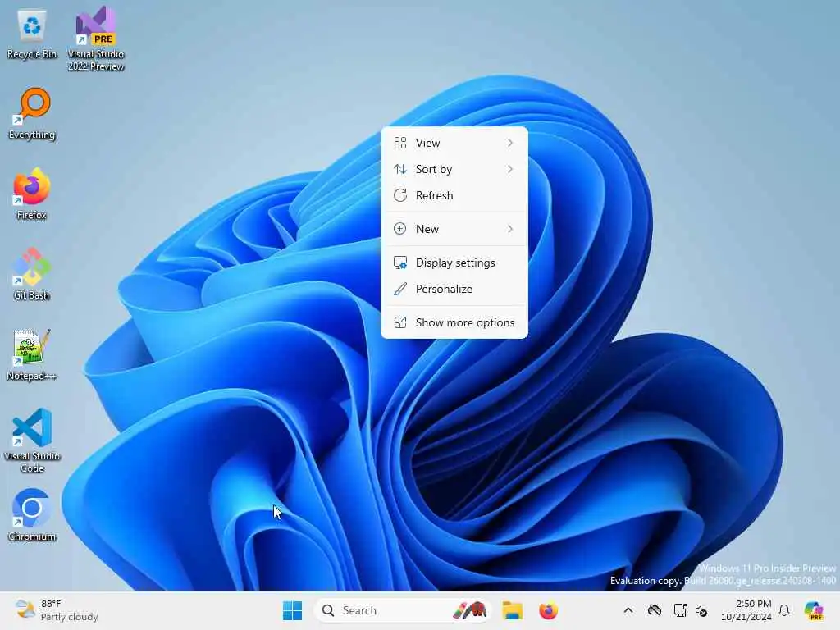Viewport: 840px width, 630px height.
Task: Select the Firefox desktop shortcut
Action: tap(32, 194)
